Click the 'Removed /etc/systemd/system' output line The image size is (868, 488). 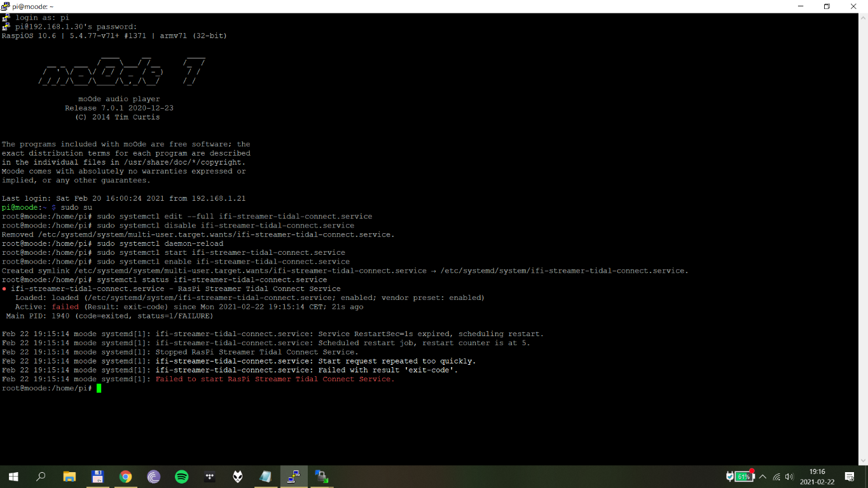click(x=198, y=234)
